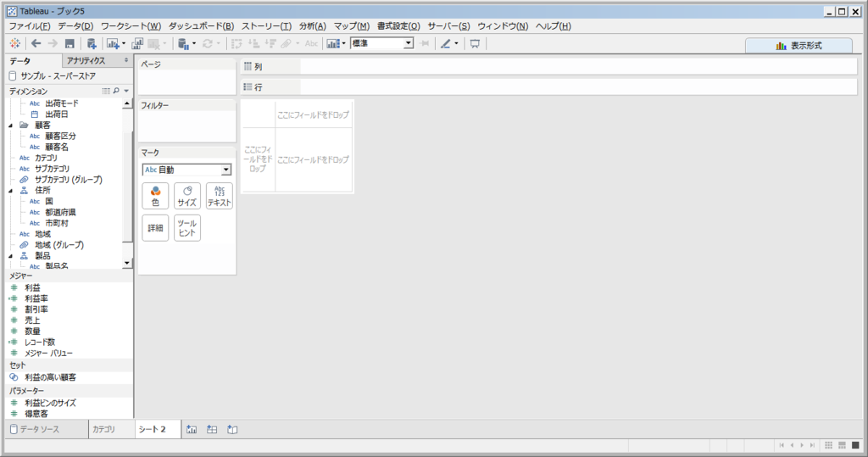Viewport: 868px width, 457px height.
Task: Collapse the 住所 hierarchy
Action: [10, 191]
